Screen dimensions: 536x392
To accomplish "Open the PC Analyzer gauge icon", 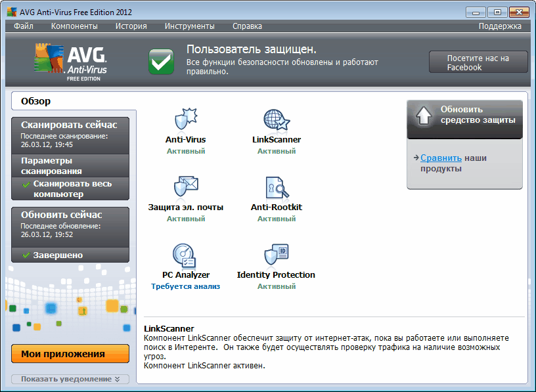I will (x=184, y=255).
